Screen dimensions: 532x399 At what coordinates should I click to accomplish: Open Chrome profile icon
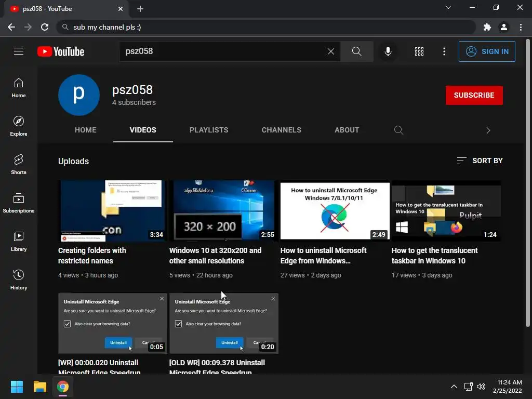click(x=504, y=27)
